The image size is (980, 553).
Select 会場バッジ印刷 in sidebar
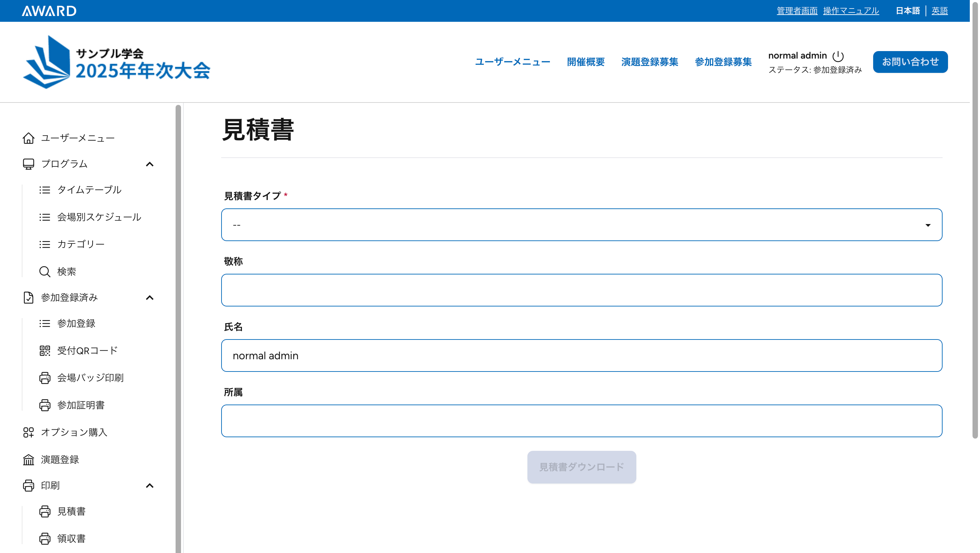[x=91, y=378]
